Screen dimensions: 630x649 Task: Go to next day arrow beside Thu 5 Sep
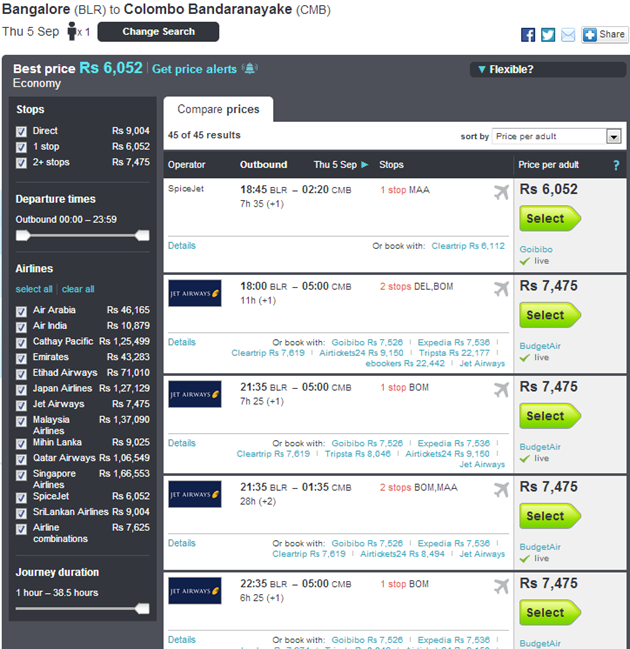[365, 165]
